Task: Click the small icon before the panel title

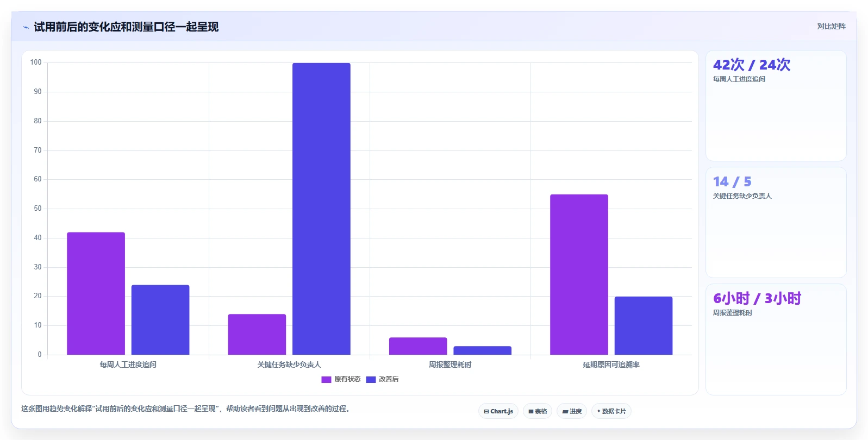Action: 26,27
